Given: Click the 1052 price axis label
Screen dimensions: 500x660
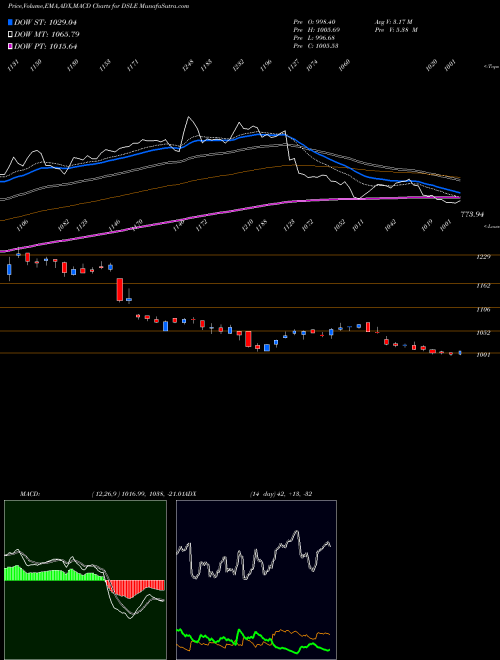Looking at the screenshot, I should tap(484, 333).
